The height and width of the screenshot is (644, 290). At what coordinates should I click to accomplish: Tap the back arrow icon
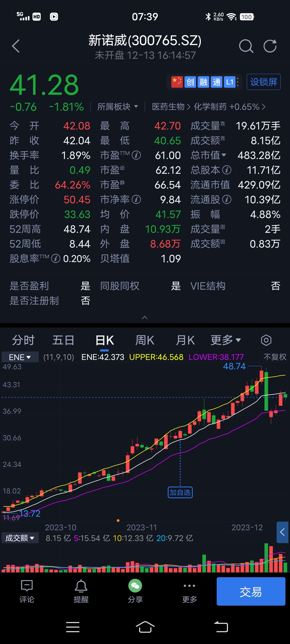(16, 46)
